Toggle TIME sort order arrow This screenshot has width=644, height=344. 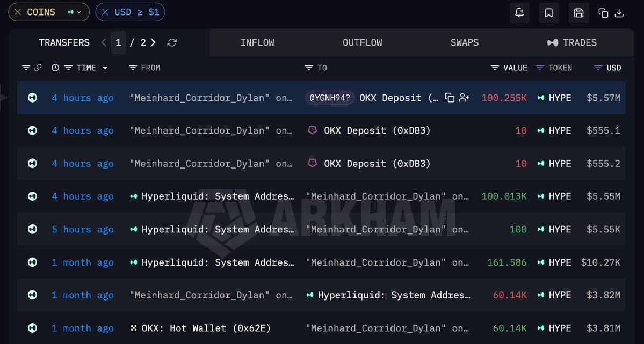click(x=105, y=68)
